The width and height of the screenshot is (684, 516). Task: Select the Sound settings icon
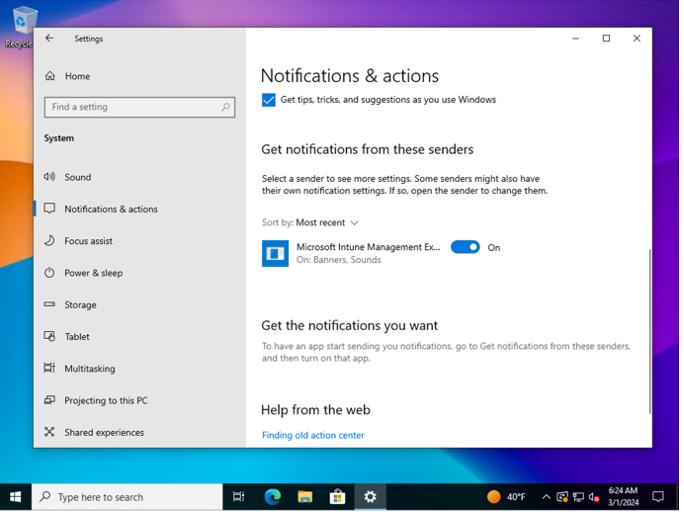pyautogui.click(x=50, y=177)
